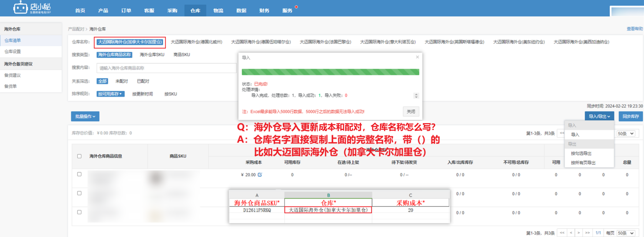Open the 客服 menu
Viewport: 644px width, 237px height.
(149, 10)
